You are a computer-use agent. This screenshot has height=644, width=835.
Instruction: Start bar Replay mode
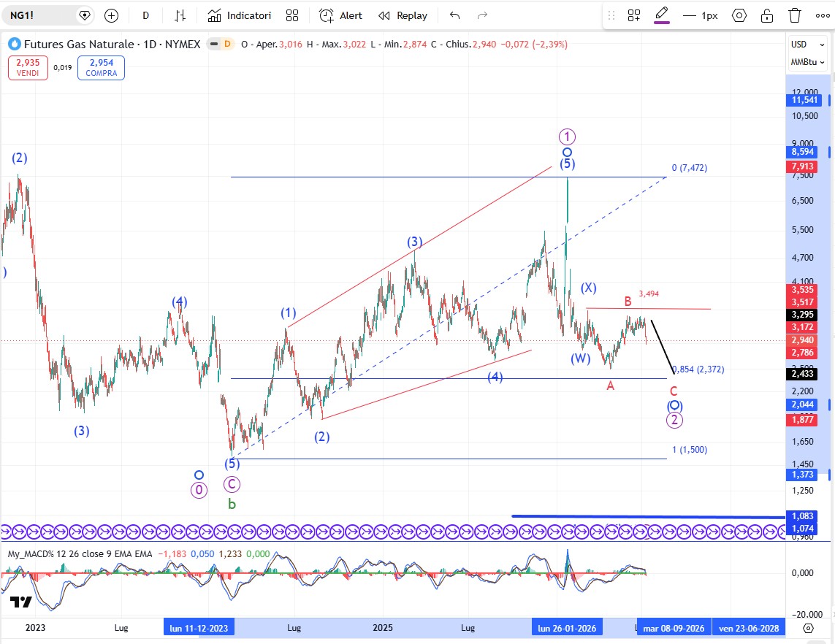[403, 16]
